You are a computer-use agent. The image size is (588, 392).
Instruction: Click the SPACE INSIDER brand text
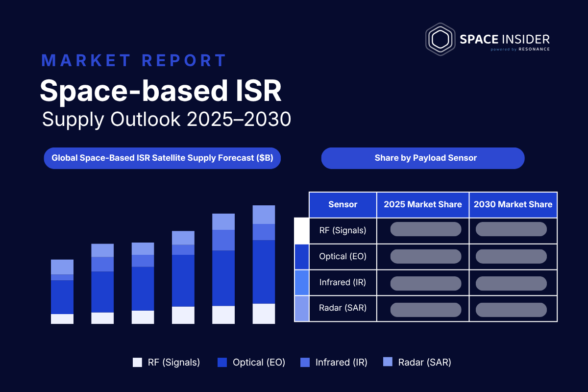click(505, 39)
